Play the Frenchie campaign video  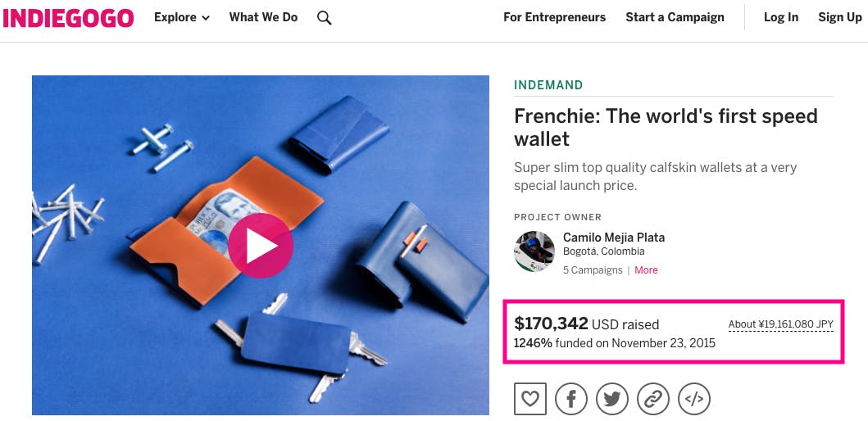pyautogui.click(x=260, y=245)
